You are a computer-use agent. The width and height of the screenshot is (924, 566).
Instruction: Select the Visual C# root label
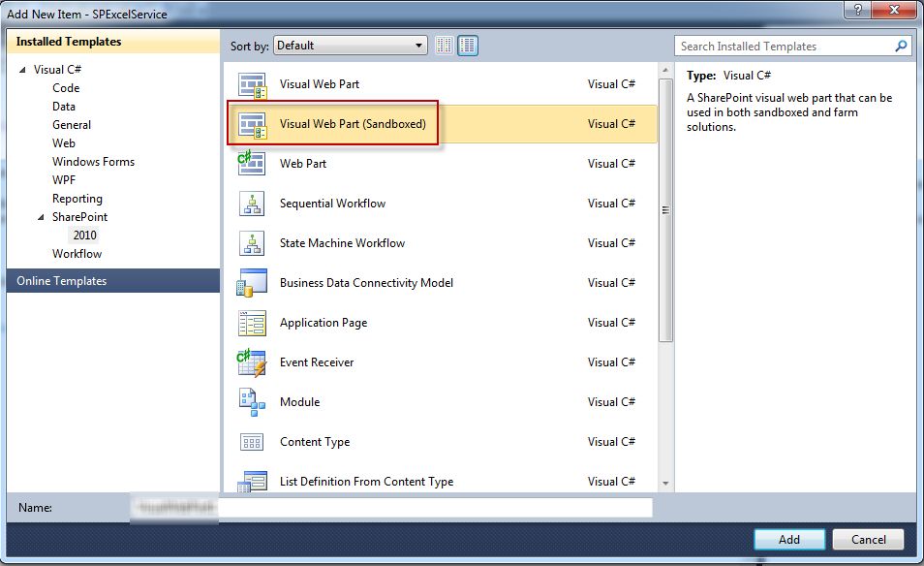[x=57, y=70]
